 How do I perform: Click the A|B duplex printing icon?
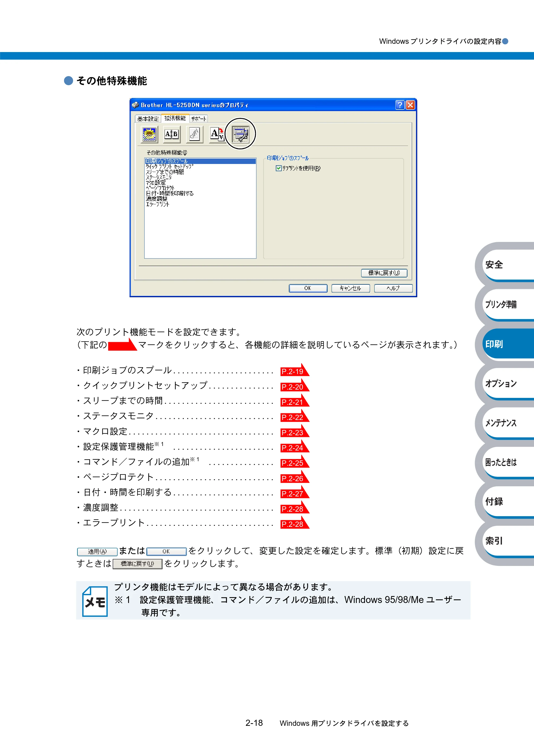[x=171, y=134]
